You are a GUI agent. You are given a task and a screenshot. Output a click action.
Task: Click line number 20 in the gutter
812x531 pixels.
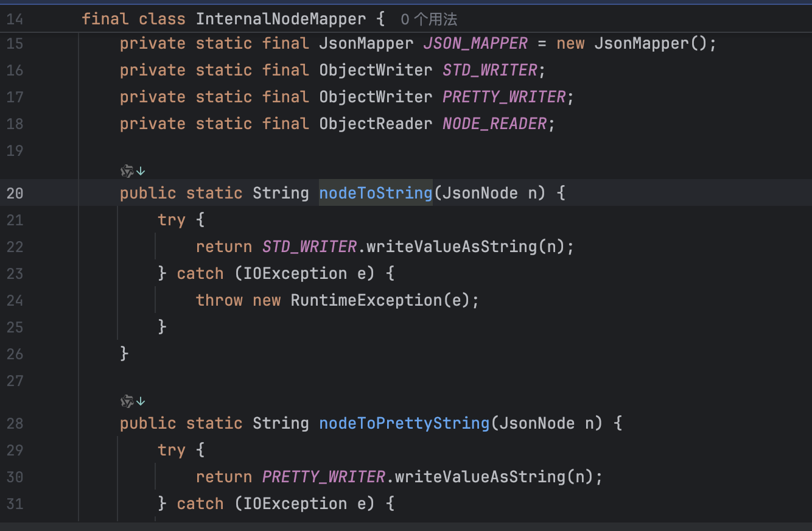coord(15,193)
